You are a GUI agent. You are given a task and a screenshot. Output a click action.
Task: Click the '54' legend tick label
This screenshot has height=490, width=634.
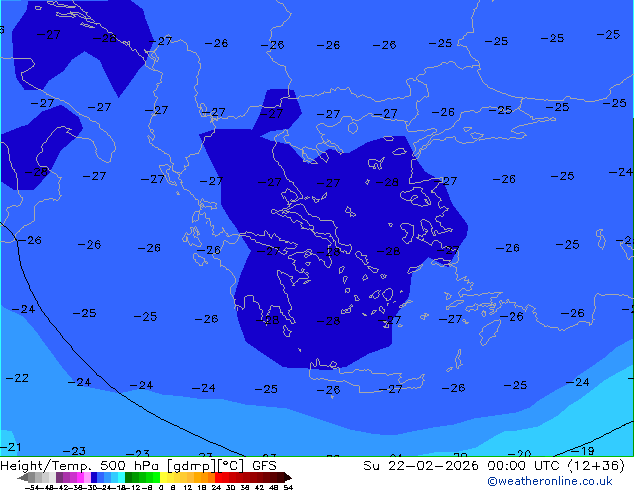(x=288, y=488)
